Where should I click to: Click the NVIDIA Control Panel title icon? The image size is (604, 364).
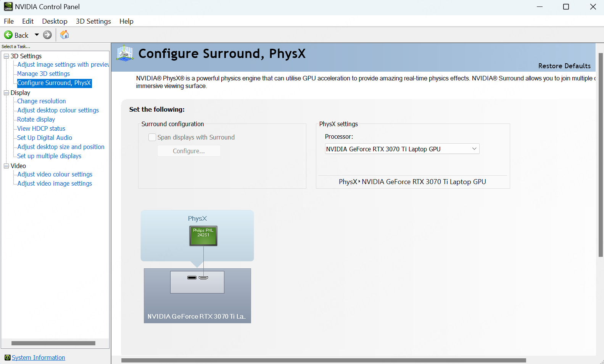[x=8, y=6]
